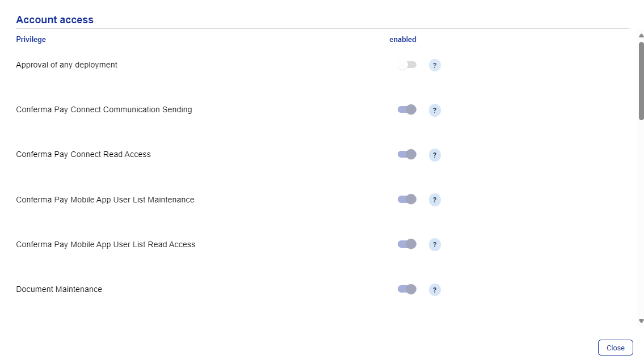This screenshot has width=644, height=364.
Task: Show help icon for Document Maintenance
Action: (x=435, y=290)
